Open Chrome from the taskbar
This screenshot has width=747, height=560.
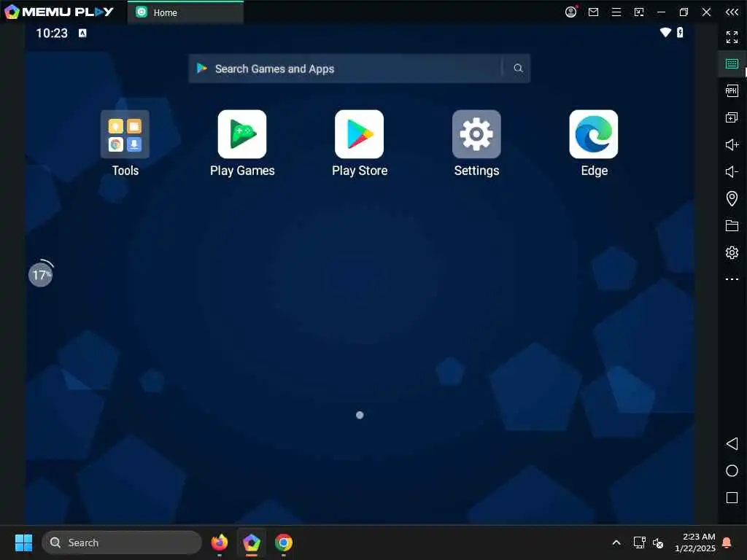click(x=284, y=542)
